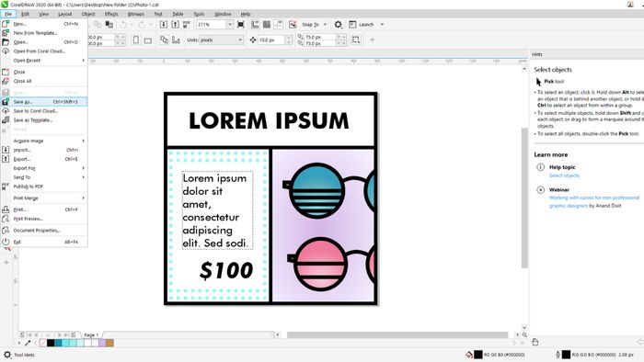Click the Application Launcher icon
The width and height of the screenshot is (644, 362).
click(x=352, y=24)
